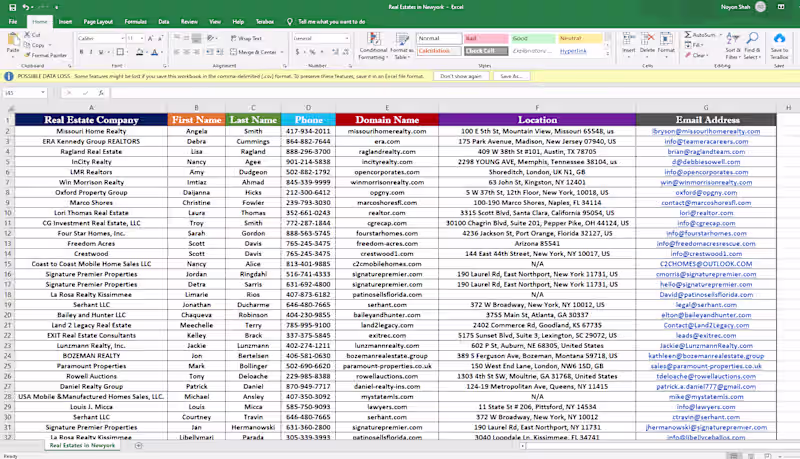Click the AutoSum sigma icon

point(688,35)
